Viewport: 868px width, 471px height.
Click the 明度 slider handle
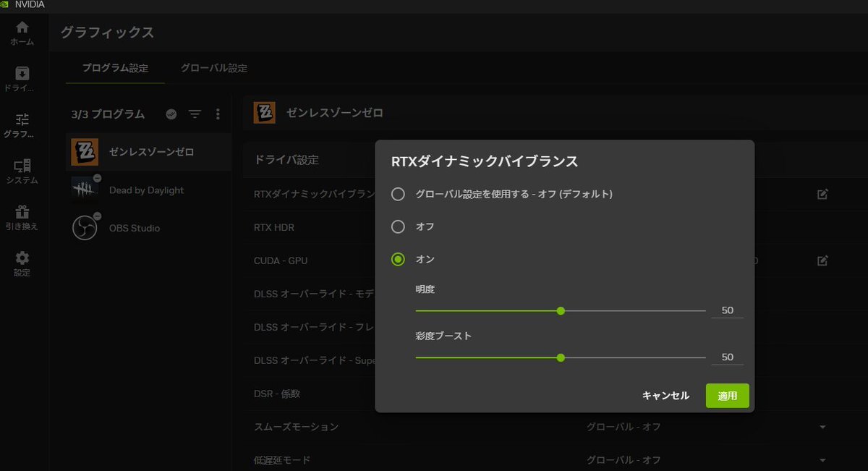561,310
